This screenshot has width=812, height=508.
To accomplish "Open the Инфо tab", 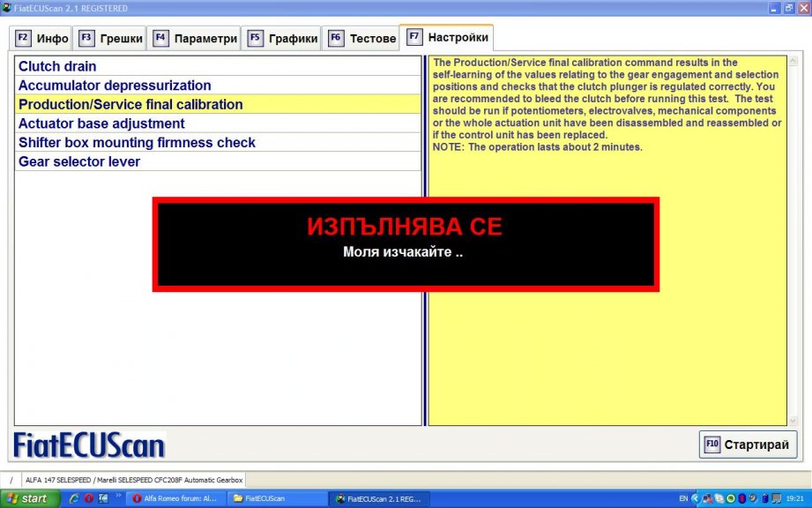I will [42, 39].
